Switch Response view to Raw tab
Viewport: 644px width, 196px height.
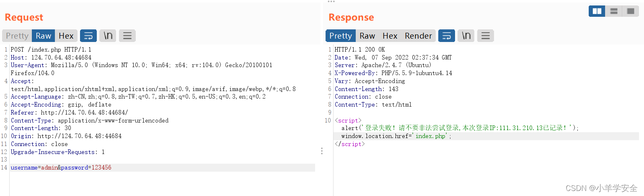click(x=367, y=36)
